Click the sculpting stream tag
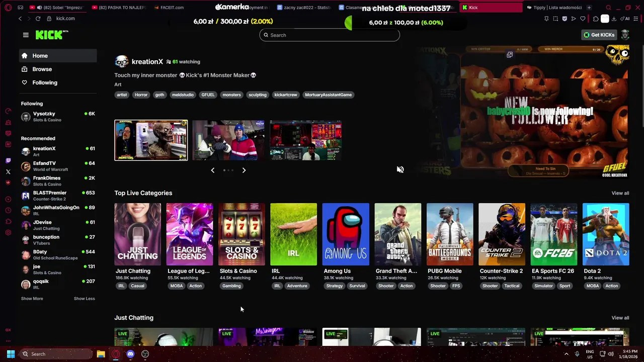 pyautogui.click(x=258, y=95)
